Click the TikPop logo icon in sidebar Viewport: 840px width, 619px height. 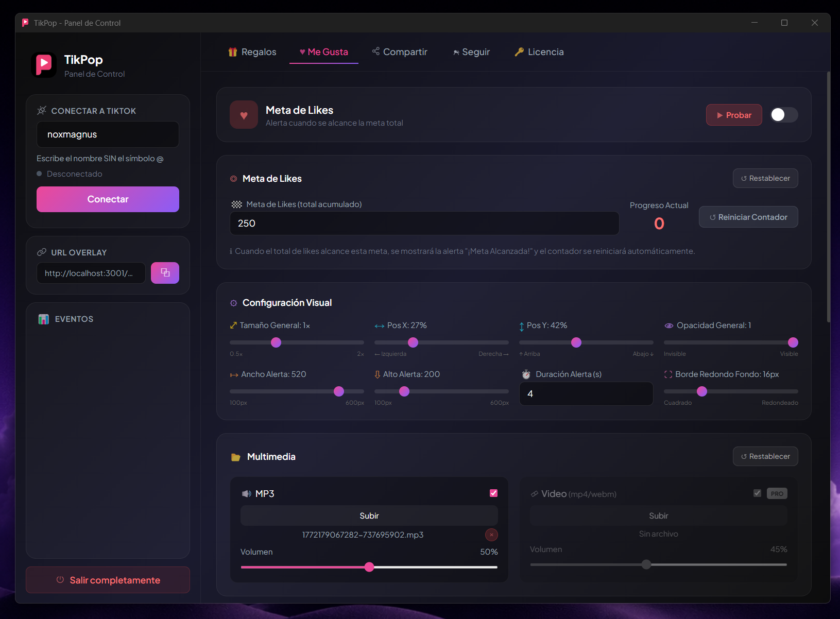point(44,65)
